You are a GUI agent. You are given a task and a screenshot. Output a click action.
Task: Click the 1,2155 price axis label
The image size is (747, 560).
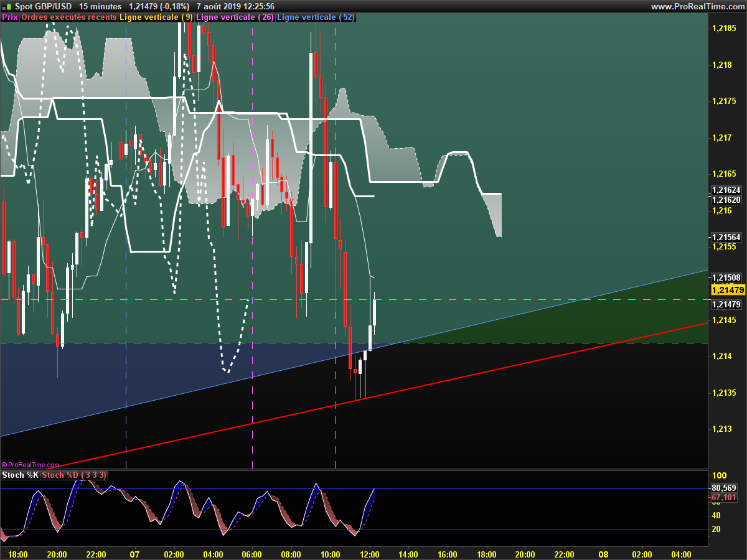pyautogui.click(x=724, y=246)
